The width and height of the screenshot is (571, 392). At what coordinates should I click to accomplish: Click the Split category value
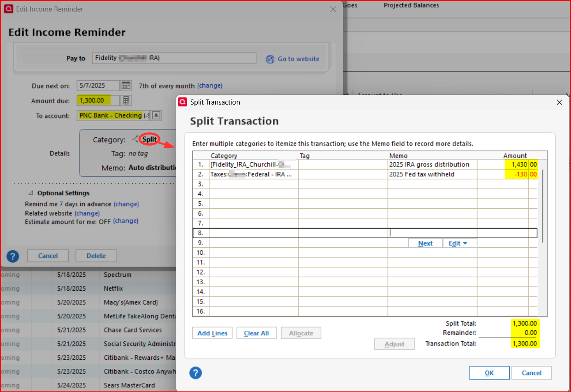click(149, 139)
